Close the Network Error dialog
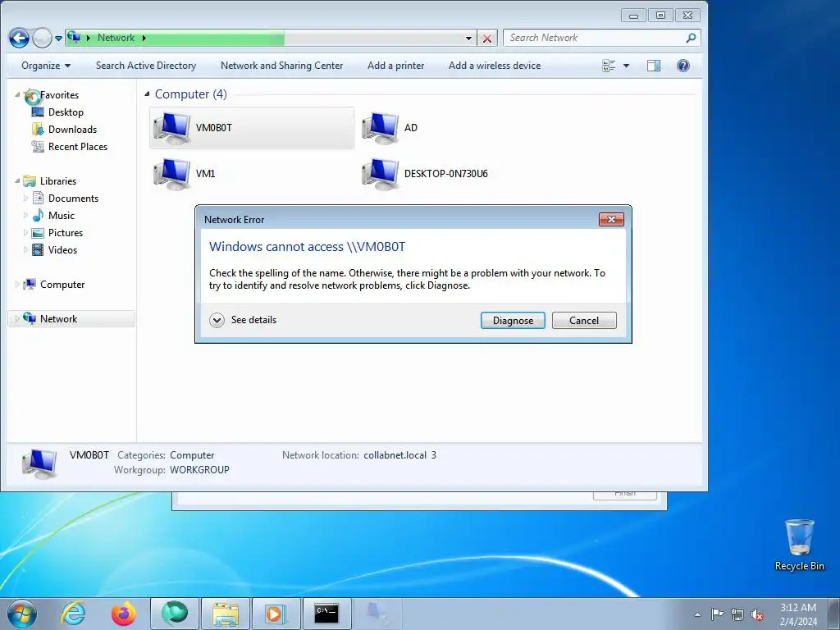Image resolution: width=840 pixels, height=630 pixels. [610, 219]
